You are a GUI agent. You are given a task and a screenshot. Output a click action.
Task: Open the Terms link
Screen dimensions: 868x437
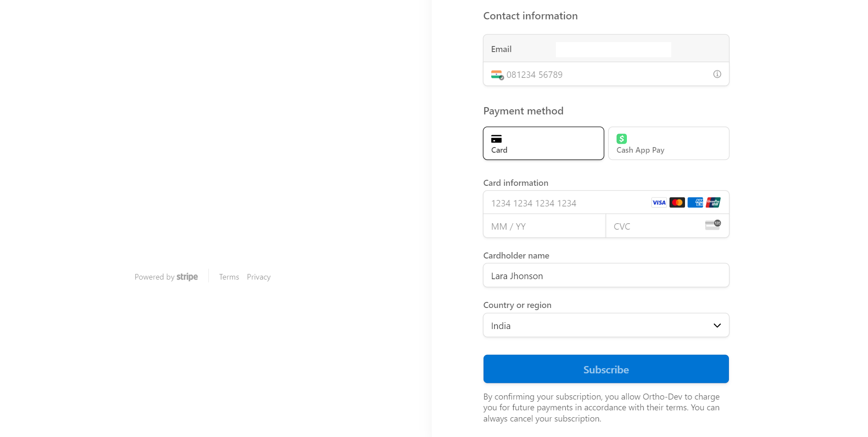point(229,277)
